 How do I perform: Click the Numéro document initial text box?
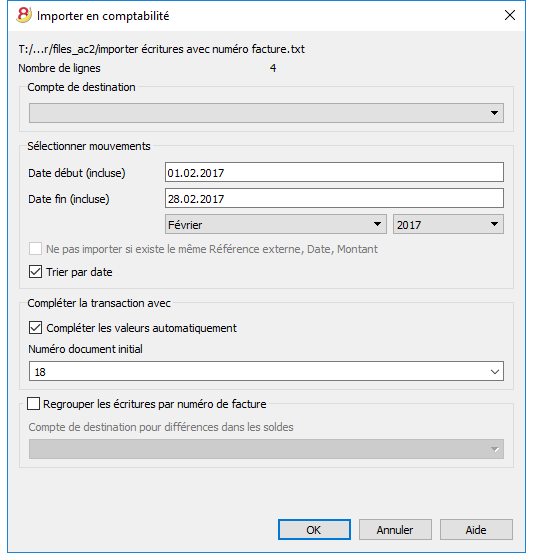coord(257,371)
